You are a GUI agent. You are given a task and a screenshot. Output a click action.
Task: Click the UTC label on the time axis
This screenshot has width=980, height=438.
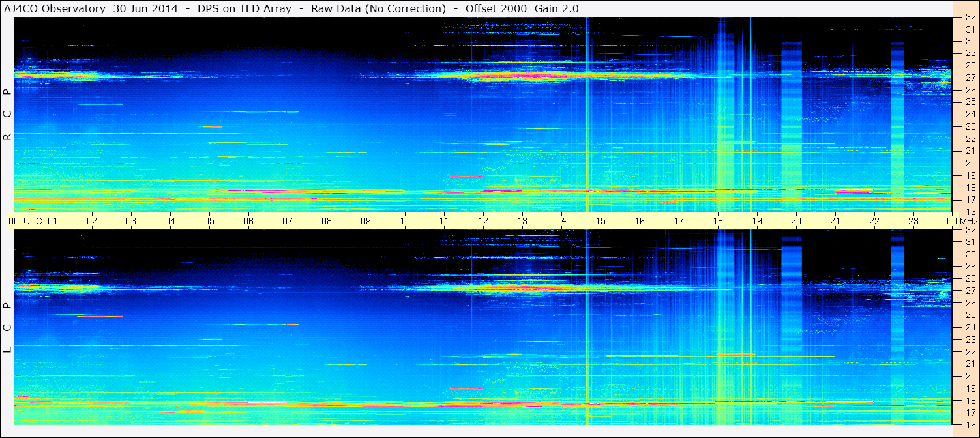(x=33, y=221)
